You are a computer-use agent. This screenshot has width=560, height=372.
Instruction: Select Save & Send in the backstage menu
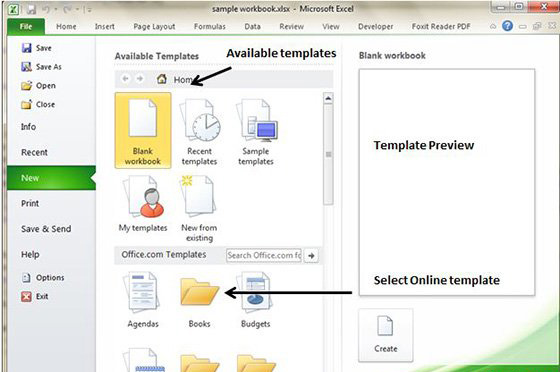click(x=46, y=229)
